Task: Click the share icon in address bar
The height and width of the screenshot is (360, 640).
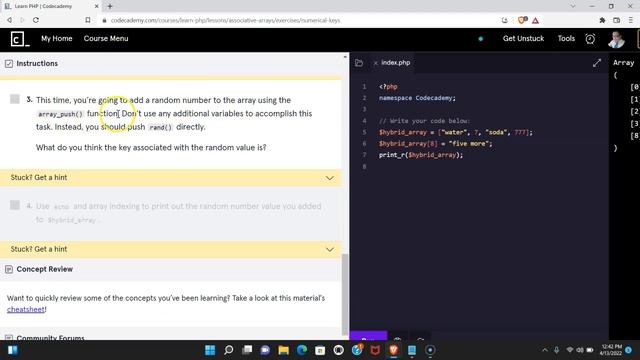Action: click(x=504, y=20)
